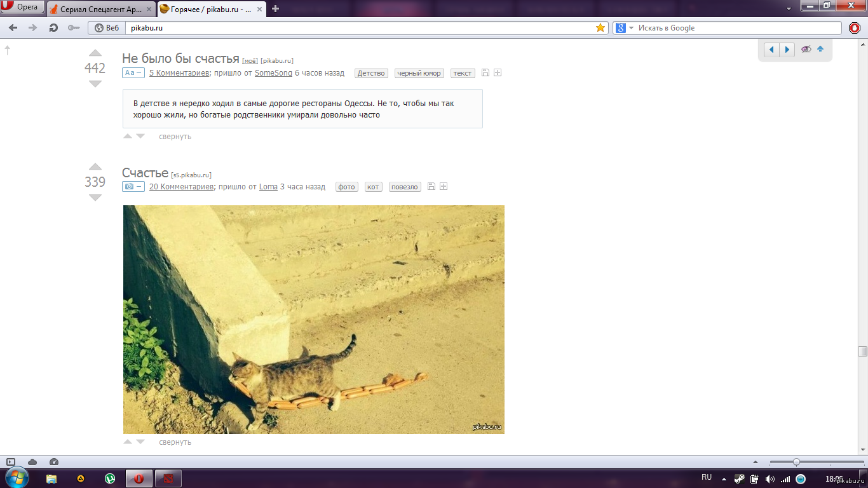Toggle hiding viewed posts with the eye icon
868x488 pixels.
(806, 50)
